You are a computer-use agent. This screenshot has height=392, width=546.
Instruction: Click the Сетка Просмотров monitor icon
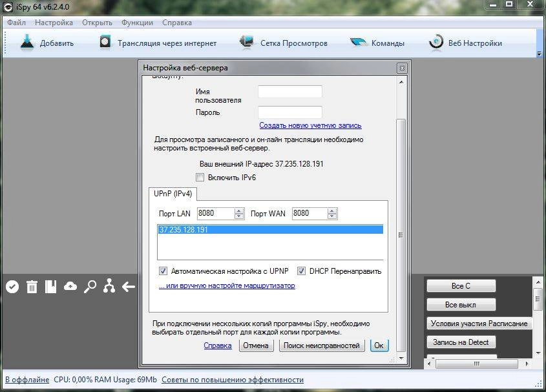[x=247, y=43]
